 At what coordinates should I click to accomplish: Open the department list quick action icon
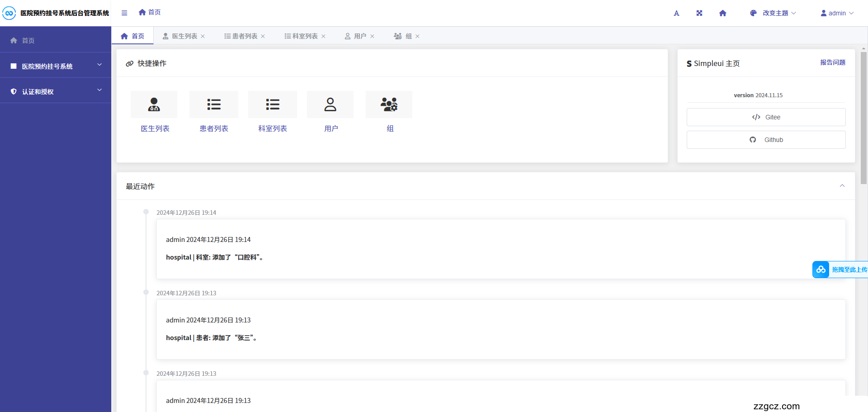click(272, 104)
